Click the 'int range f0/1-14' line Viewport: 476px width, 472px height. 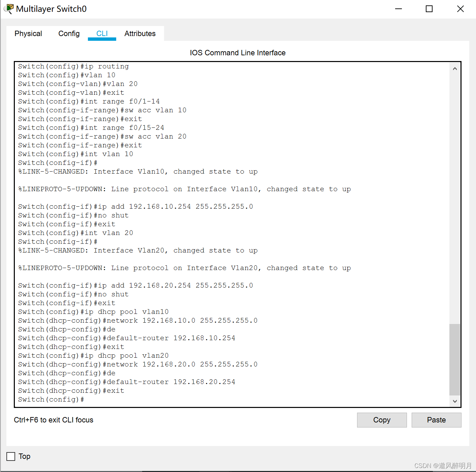click(89, 101)
